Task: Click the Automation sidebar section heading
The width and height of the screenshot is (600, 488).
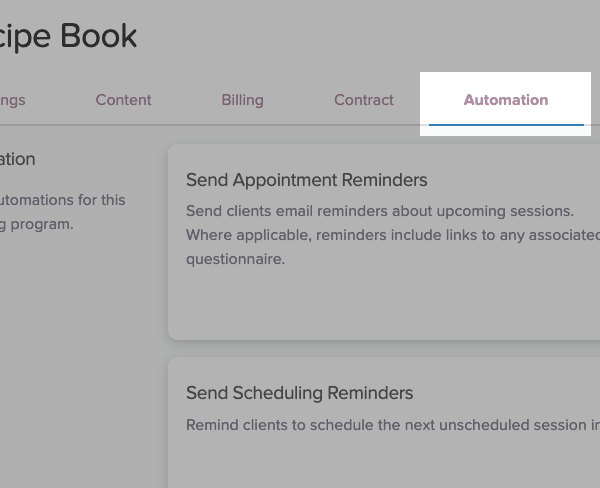Action: pos(17,159)
